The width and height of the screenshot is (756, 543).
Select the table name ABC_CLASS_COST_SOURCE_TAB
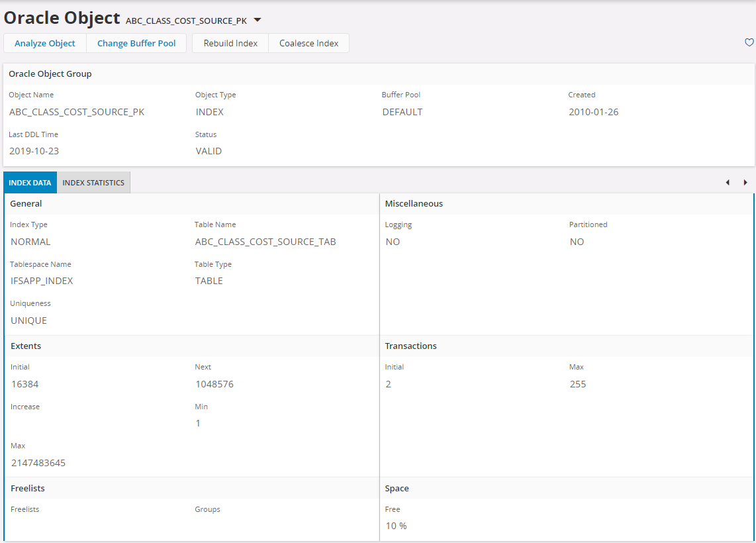click(265, 241)
